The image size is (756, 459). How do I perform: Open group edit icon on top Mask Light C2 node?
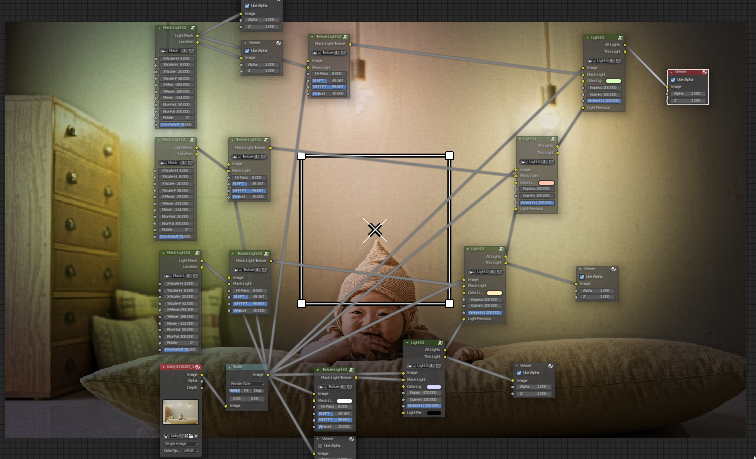pos(192,28)
